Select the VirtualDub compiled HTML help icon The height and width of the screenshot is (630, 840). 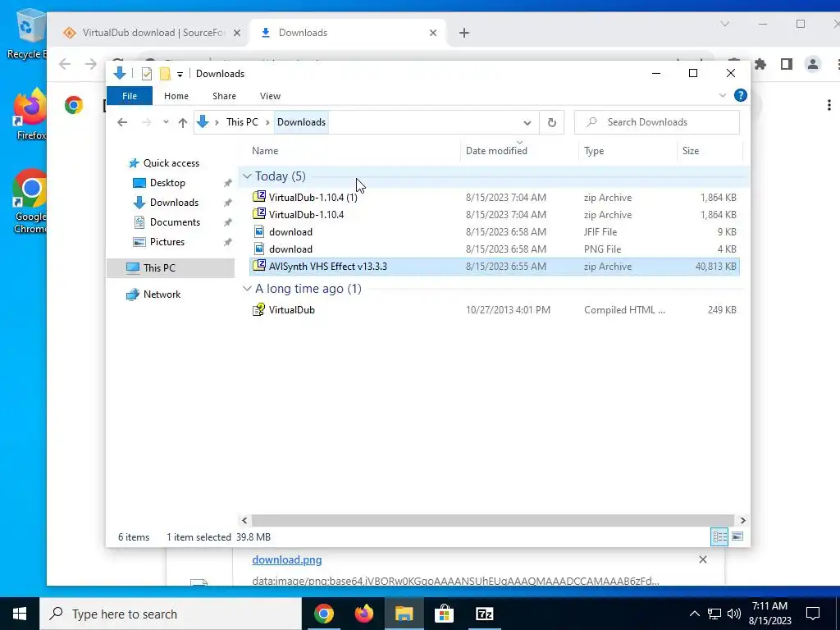258,309
